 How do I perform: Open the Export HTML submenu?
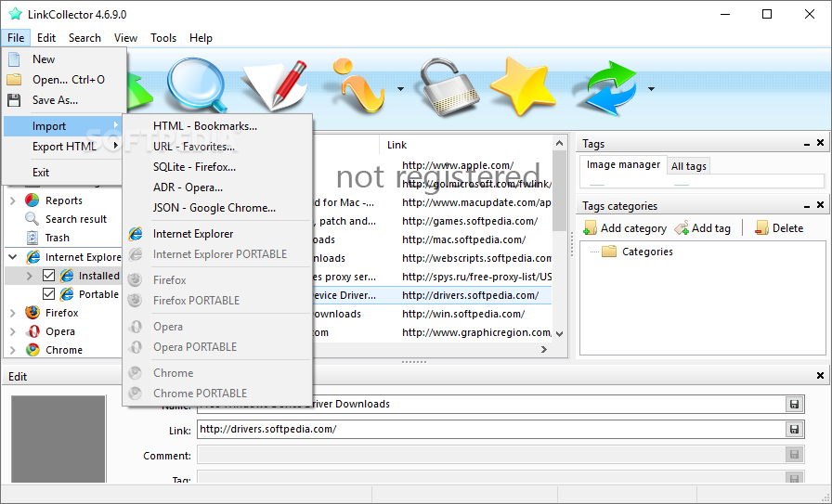(x=64, y=147)
